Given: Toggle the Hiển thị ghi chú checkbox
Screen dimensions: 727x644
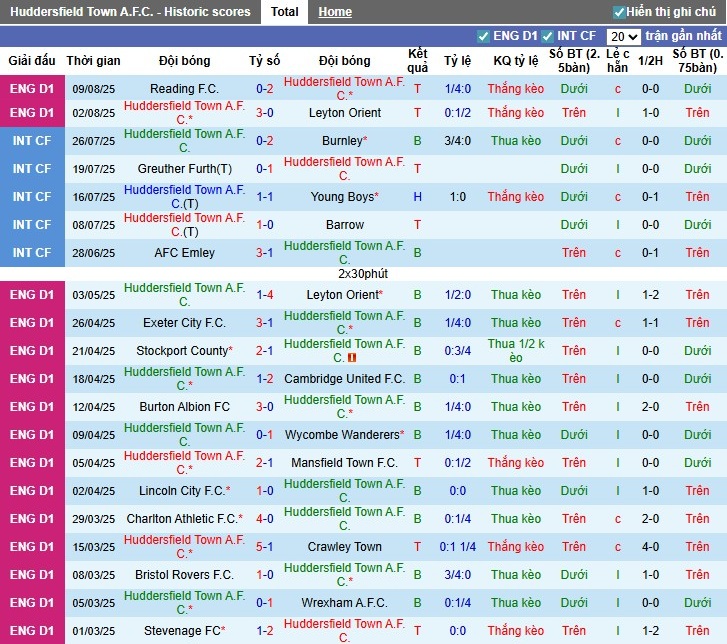Looking at the screenshot, I should click(619, 12).
